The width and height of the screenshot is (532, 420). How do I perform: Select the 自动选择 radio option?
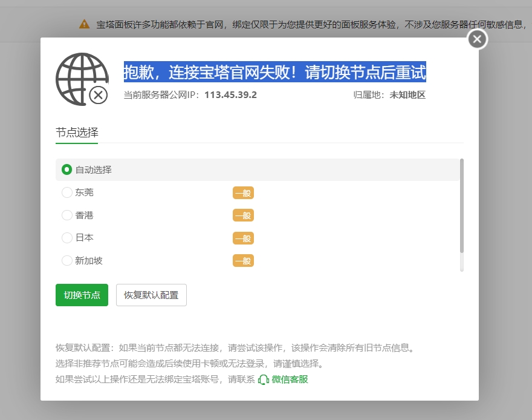(66, 169)
